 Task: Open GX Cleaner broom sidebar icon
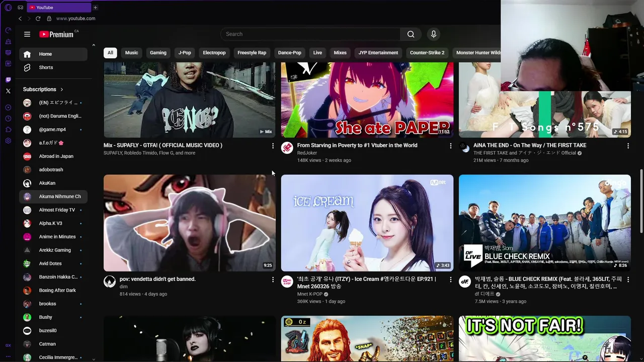(x=8, y=42)
